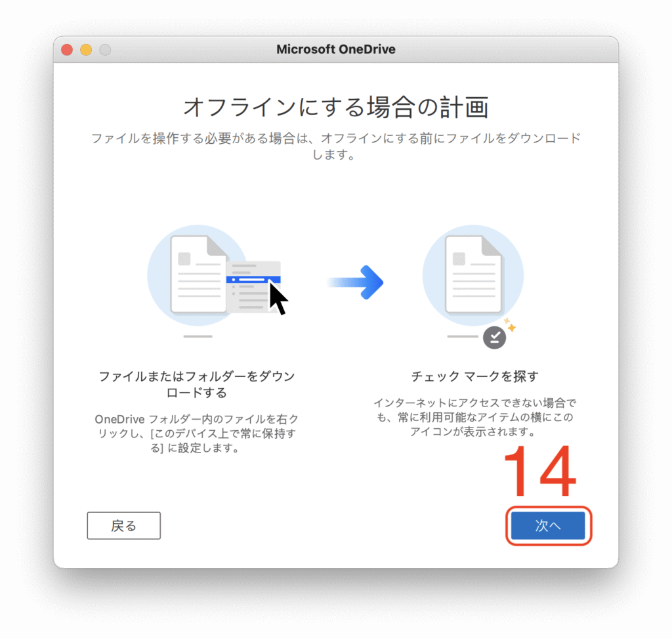Click the highlighted blue menu row graphic
Image resolution: width=672 pixels, height=639 pixels.
(253, 280)
